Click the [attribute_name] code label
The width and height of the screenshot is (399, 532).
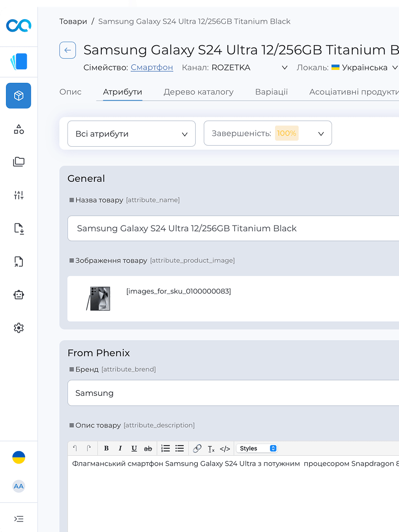click(x=153, y=200)
